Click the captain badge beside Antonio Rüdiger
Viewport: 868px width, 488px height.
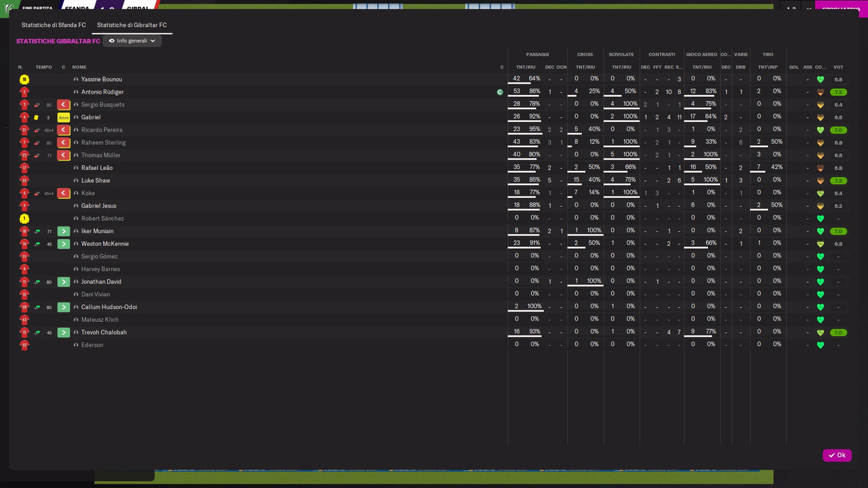click(x=500, y=92)
